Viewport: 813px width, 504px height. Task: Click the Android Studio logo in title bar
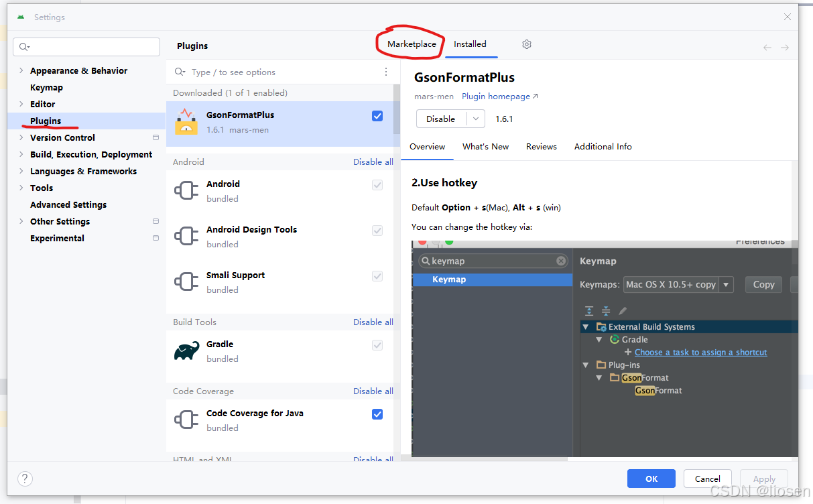point(21,17)
